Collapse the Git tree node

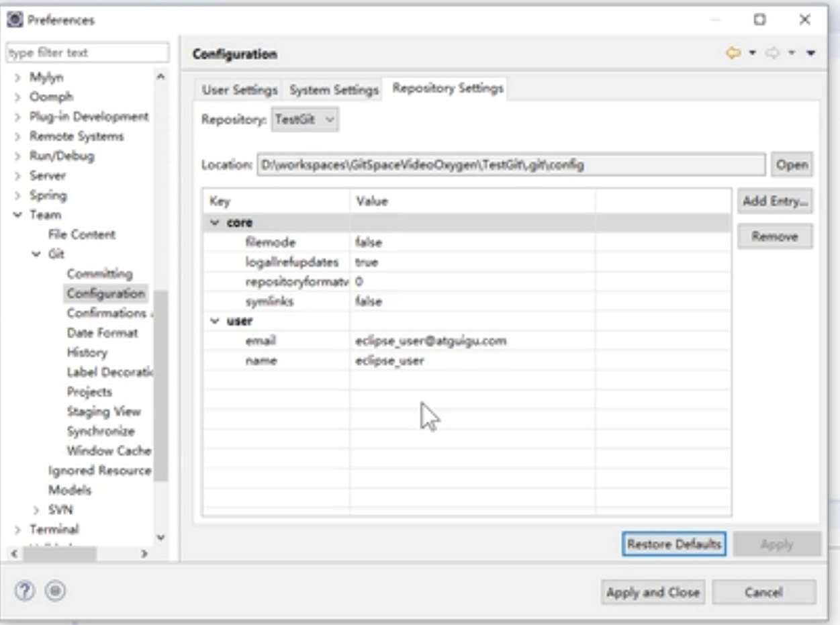tap(37, 254)
